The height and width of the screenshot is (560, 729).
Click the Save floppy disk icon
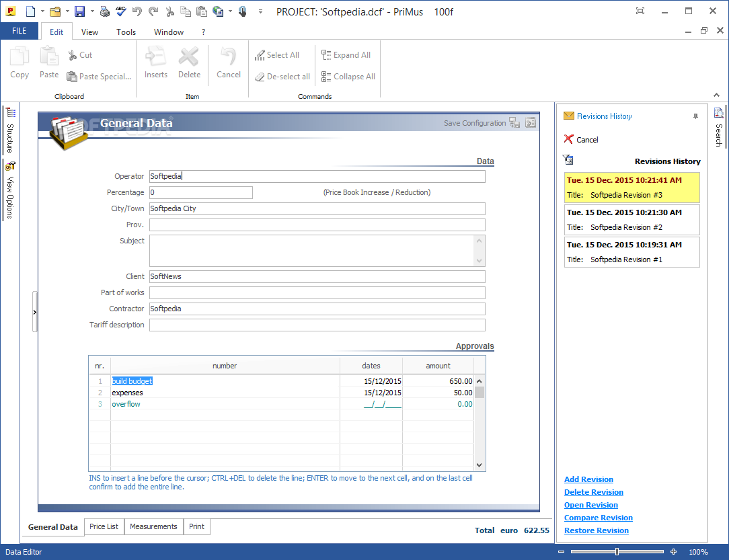point(80,11)
